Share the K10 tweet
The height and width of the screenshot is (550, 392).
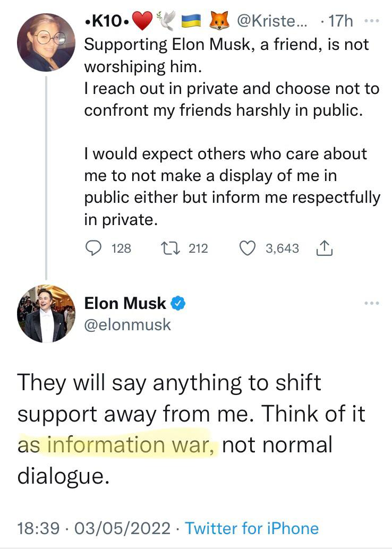click(324, 248)
